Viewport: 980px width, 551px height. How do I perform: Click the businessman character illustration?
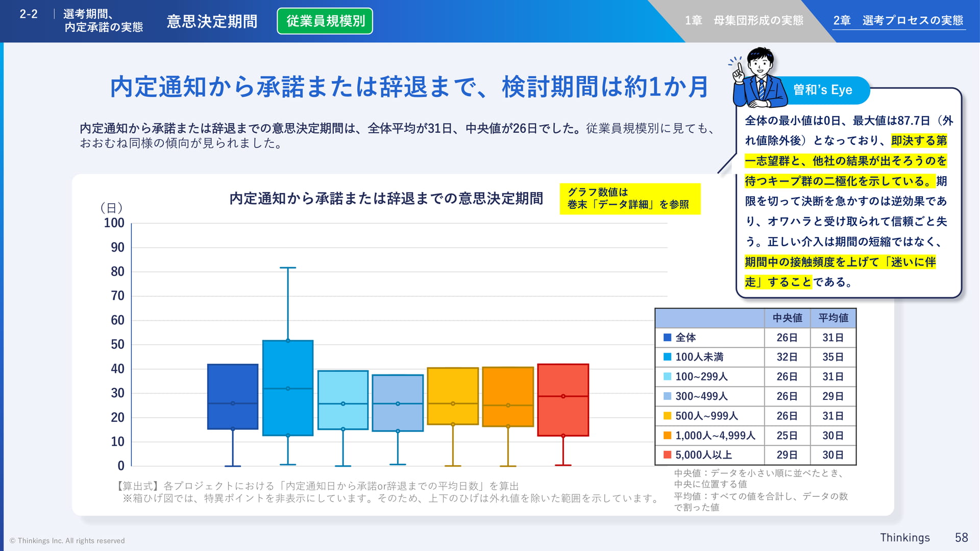(x=759, y=78)
